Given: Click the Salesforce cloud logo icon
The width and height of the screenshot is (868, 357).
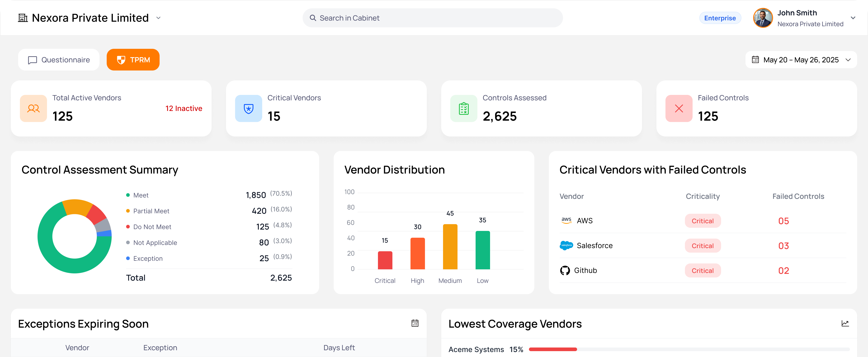Looking at the screenshot, I should 566,246.
